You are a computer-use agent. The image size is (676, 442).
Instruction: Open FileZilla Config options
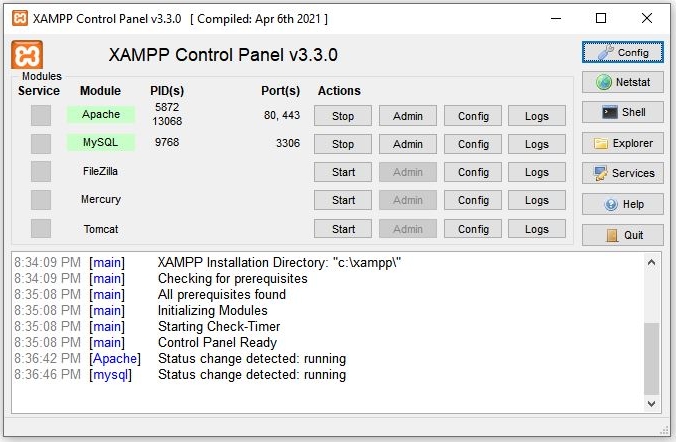(x=473, y=172)
